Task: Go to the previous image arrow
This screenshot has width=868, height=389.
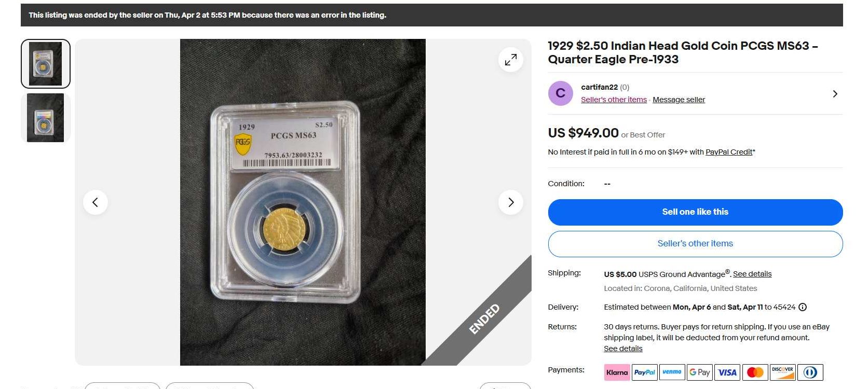Action: point(96,202)
